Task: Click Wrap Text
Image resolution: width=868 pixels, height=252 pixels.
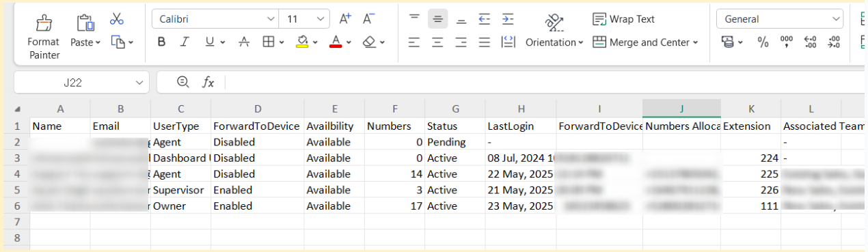Action: pyautogui.click(x=623, y=19)
